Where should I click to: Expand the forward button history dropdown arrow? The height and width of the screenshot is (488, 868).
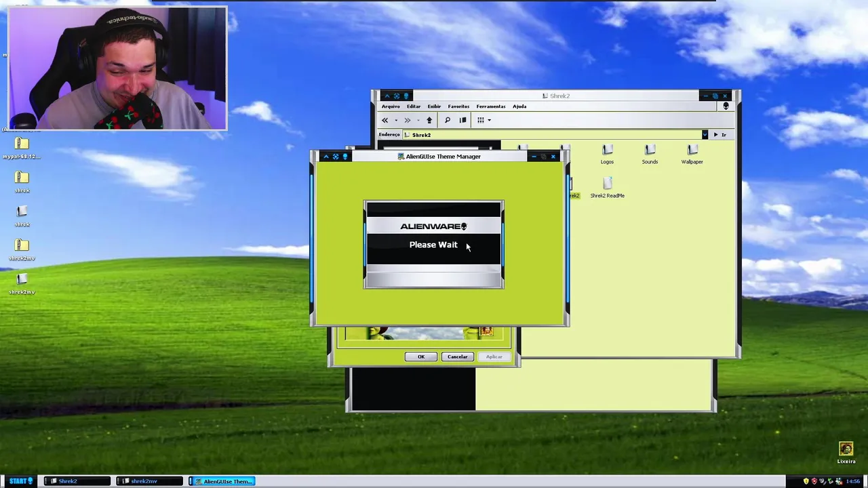pyautogui.click(x=418, y=121)
